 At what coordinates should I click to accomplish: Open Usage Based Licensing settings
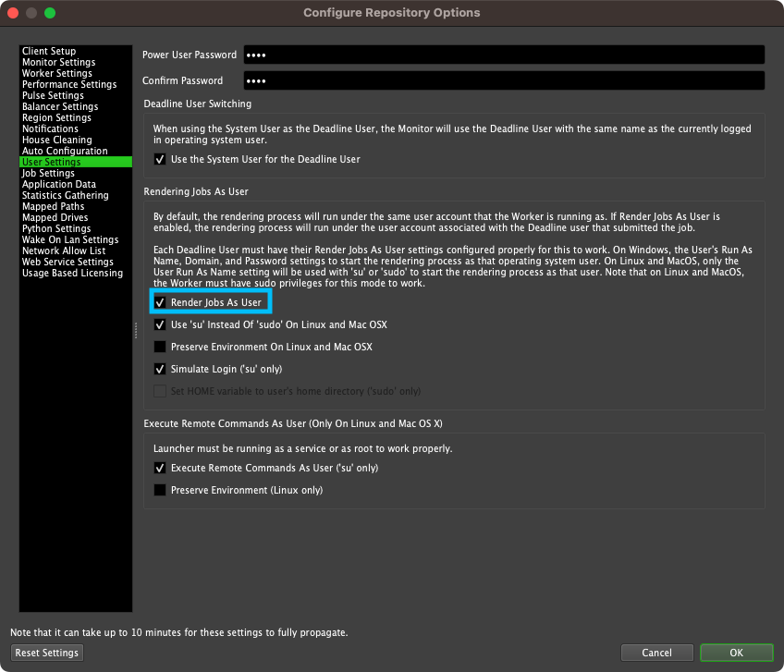tap(76, 273)
